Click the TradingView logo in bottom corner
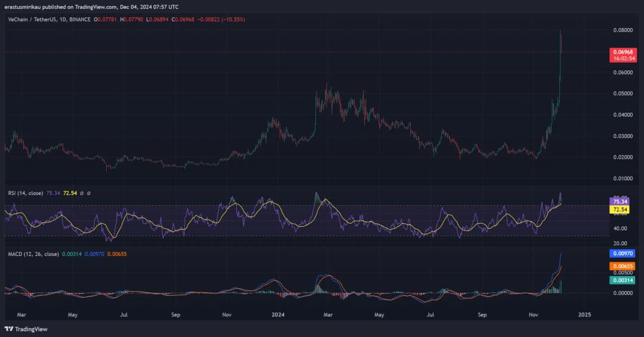The height and width of the screenshot is (337, 644). [x=26, y=329]
